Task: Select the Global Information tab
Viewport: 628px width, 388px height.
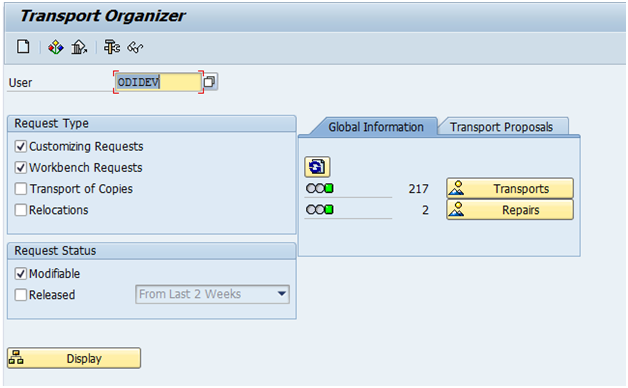Action: click(376, 127)
